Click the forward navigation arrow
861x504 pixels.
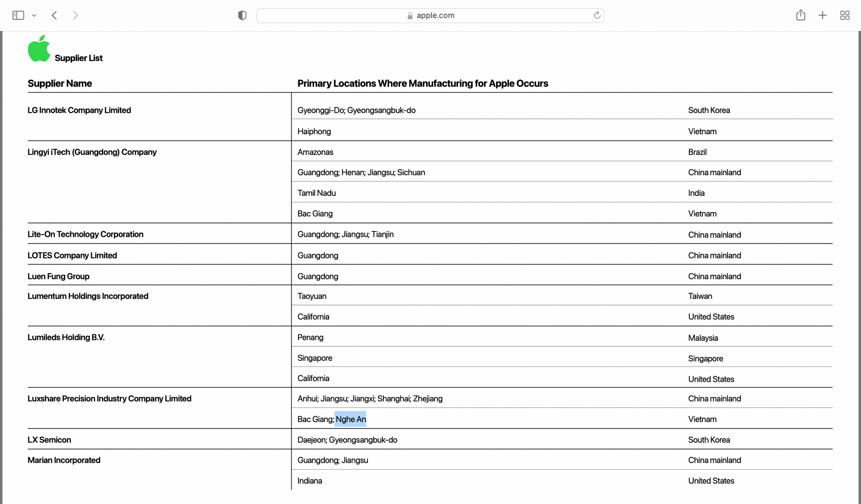75,15
